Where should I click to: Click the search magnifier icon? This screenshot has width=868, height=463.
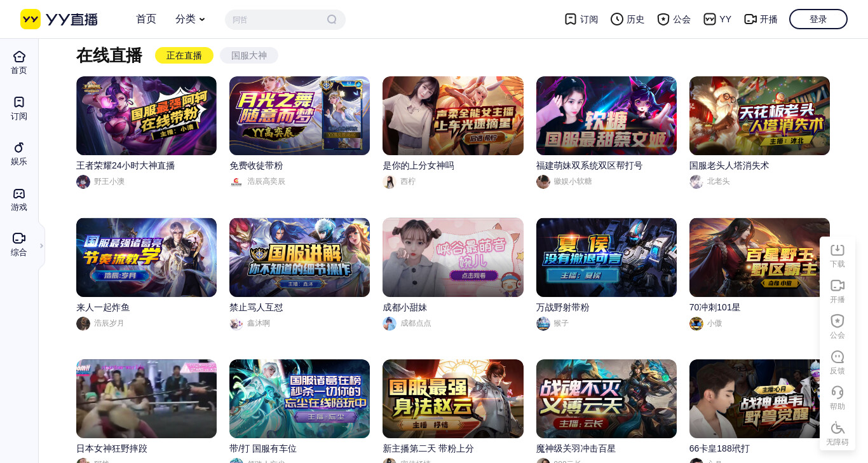(x=332, y=19)
